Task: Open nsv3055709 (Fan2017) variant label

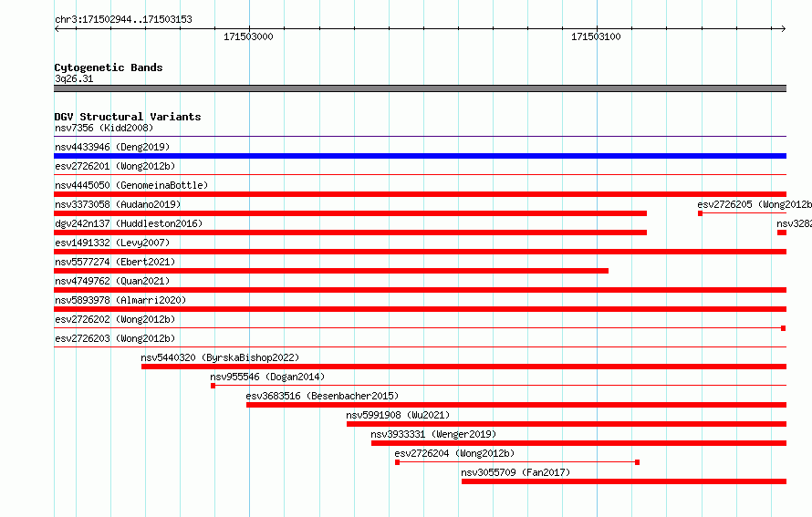Action: 515,472
